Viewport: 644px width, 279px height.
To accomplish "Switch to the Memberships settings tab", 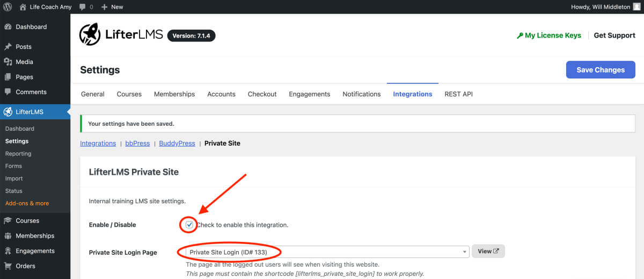I will click(174, 94).
